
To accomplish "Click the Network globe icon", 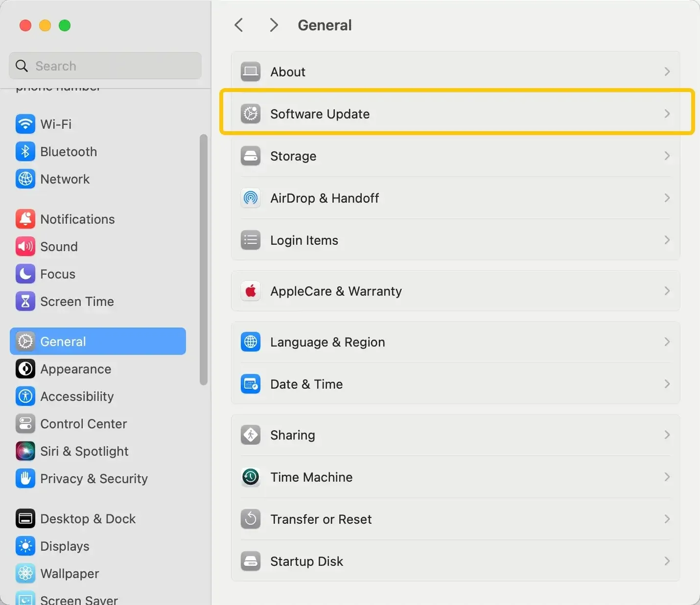I will 25,179.
